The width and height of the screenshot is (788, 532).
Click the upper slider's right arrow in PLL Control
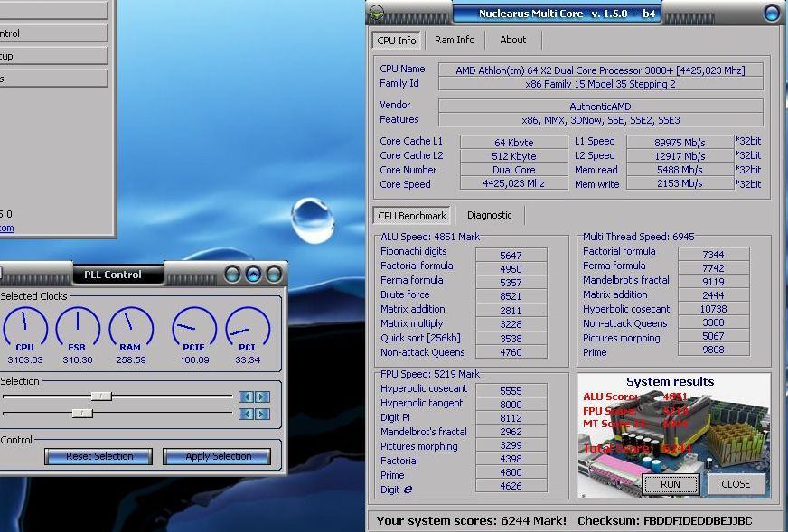[262, 397]
